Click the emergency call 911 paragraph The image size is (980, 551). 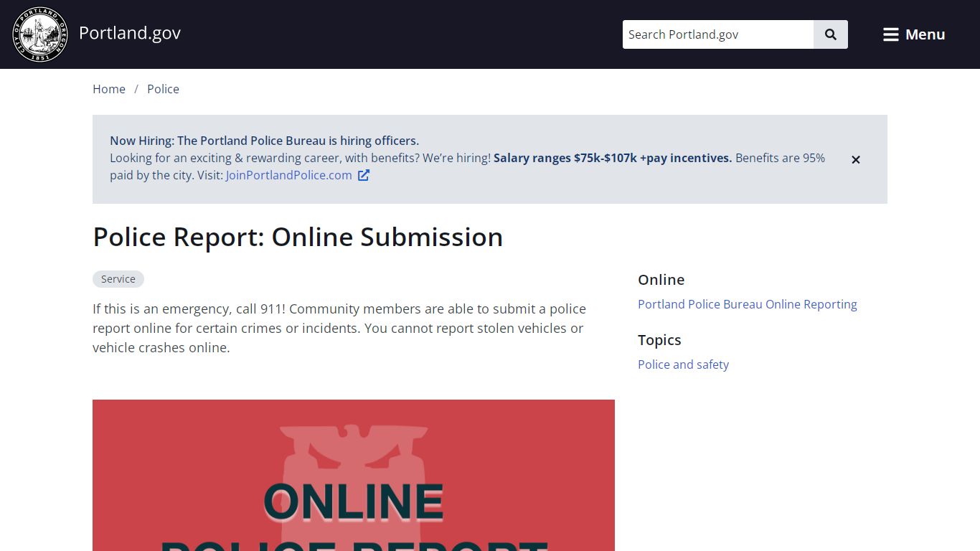tap(339, 328)
